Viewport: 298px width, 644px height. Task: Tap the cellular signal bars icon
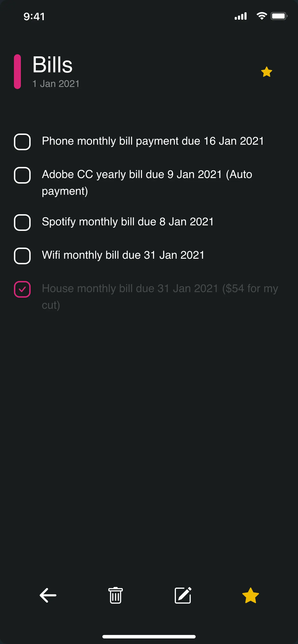(240, 16)
